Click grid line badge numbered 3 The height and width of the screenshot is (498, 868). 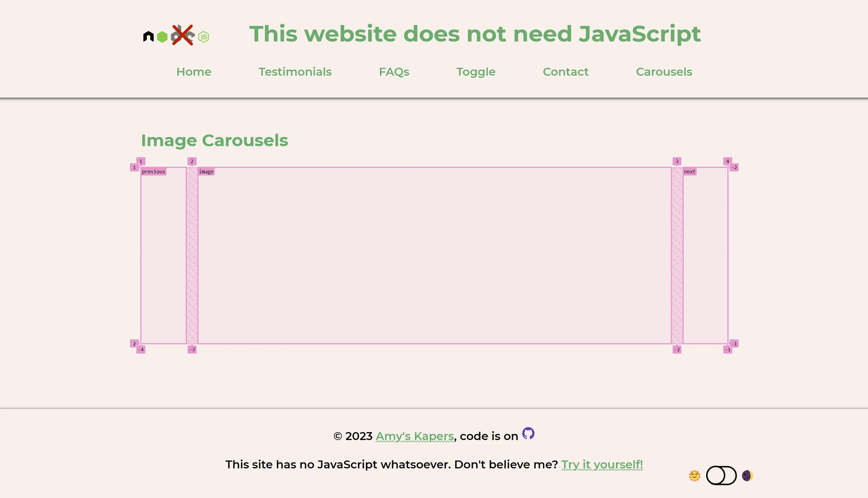tap(677, 161)
